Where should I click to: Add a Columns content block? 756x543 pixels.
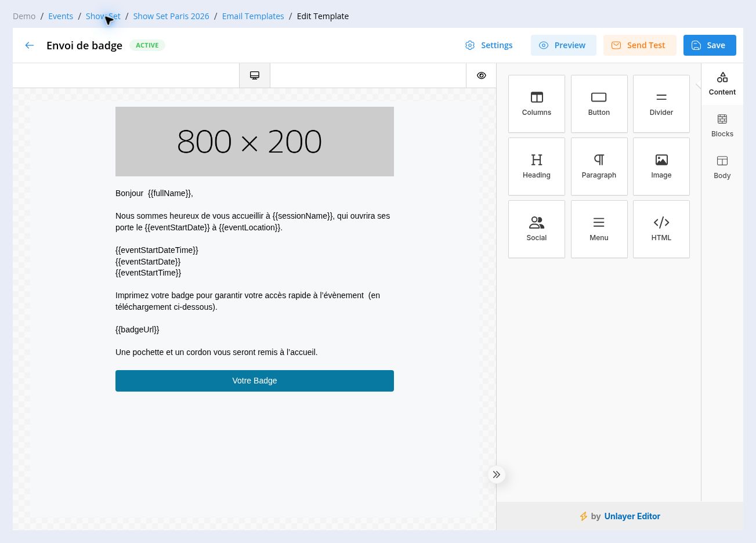pos(536,104)
